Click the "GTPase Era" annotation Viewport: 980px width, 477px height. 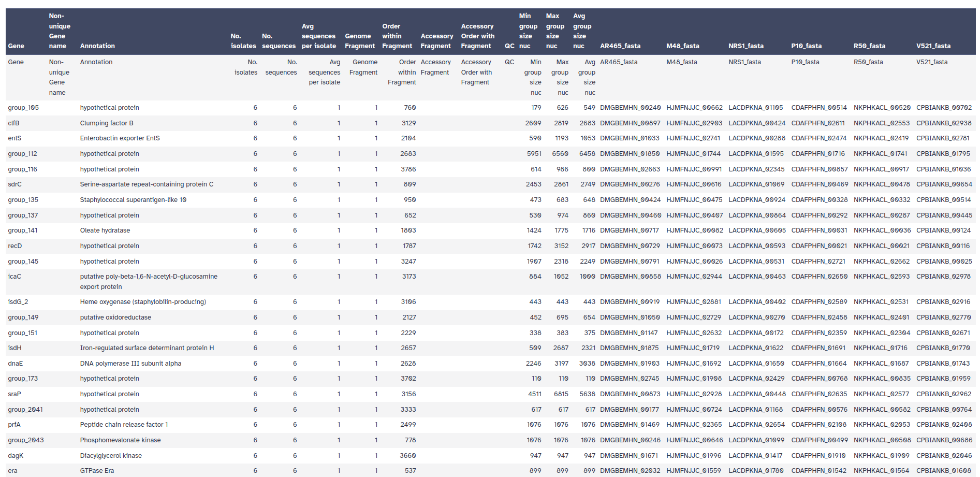click(97, 471)
